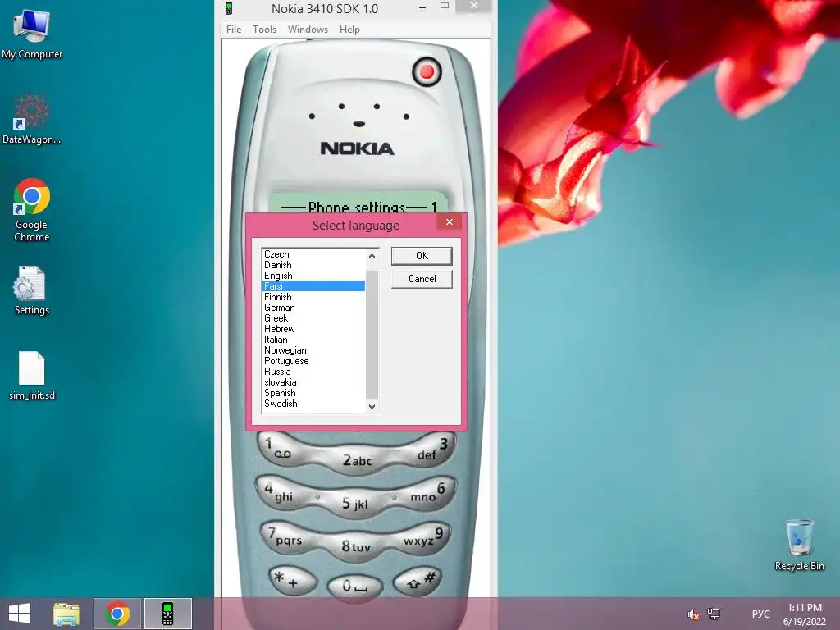Select Portuguese in the language list
This screenshot has width=840, height=630.
(314, 361)
